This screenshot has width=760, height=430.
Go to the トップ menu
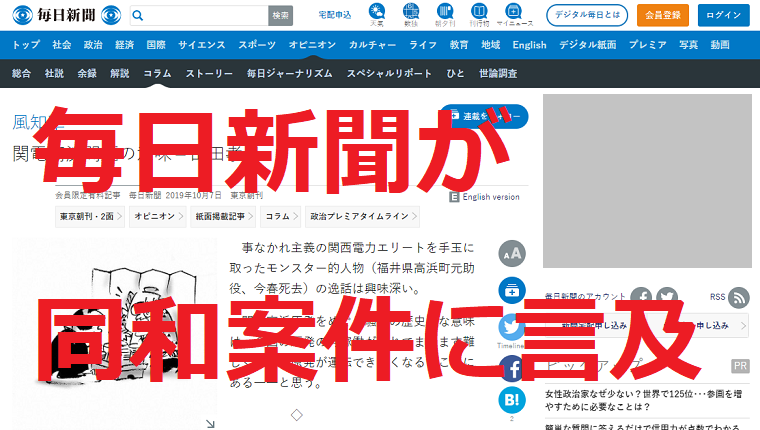[26, 45]
